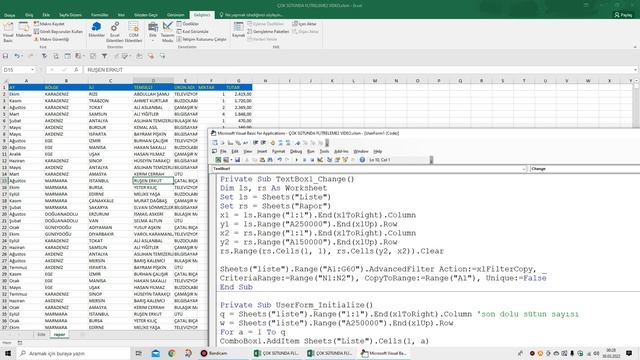Open the Help menu in VBA editor

[x=378, y=151]
